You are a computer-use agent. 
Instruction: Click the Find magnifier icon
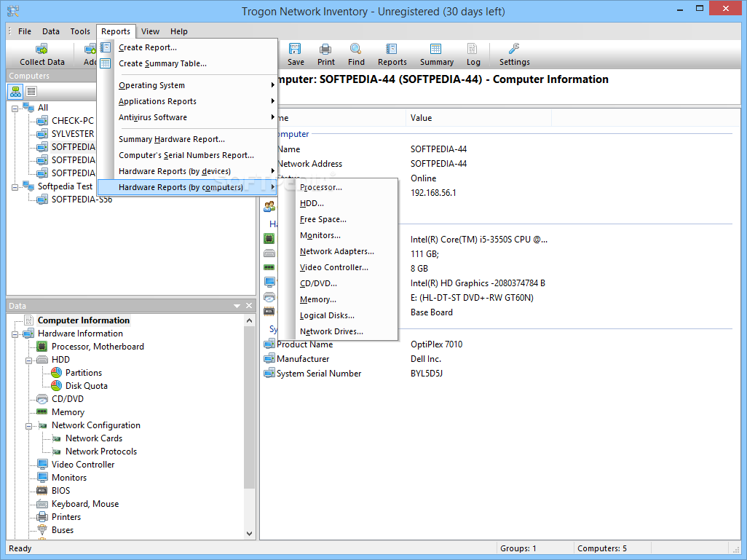[x=356, y=49]
